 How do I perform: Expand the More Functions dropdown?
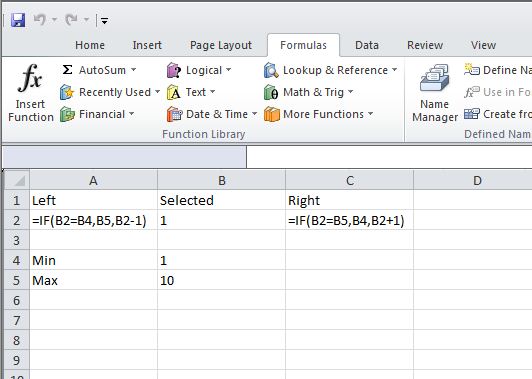pyautogui.click(x=370, y=114)
